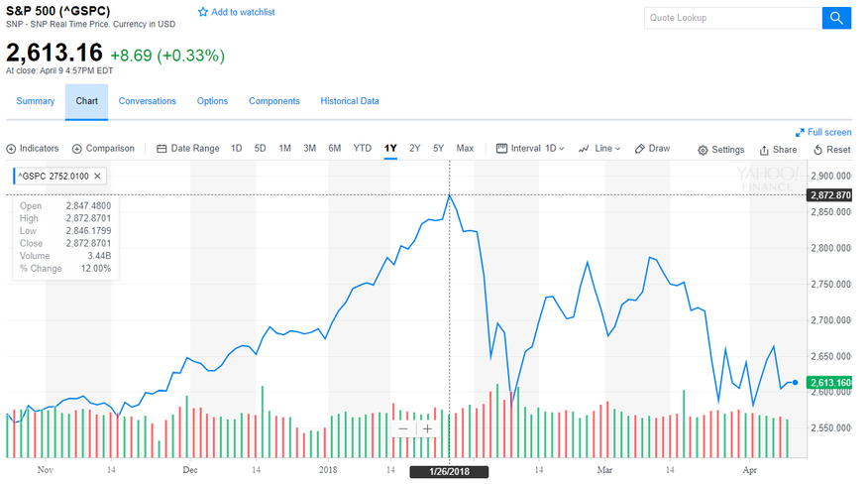Select the 5Y range
The image size is (868, 486).
tap(438, 149)
